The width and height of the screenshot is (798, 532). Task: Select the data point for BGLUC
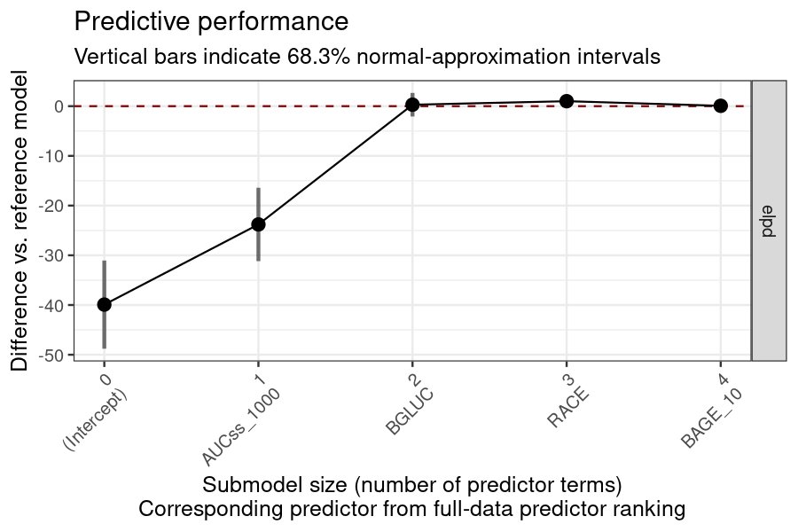(412, 105)
